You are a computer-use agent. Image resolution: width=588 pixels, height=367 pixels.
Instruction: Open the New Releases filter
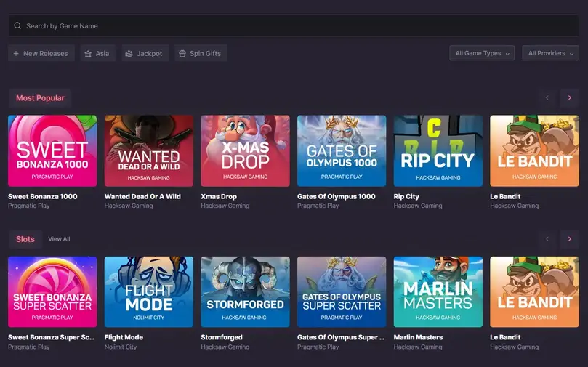coord(41,53)
